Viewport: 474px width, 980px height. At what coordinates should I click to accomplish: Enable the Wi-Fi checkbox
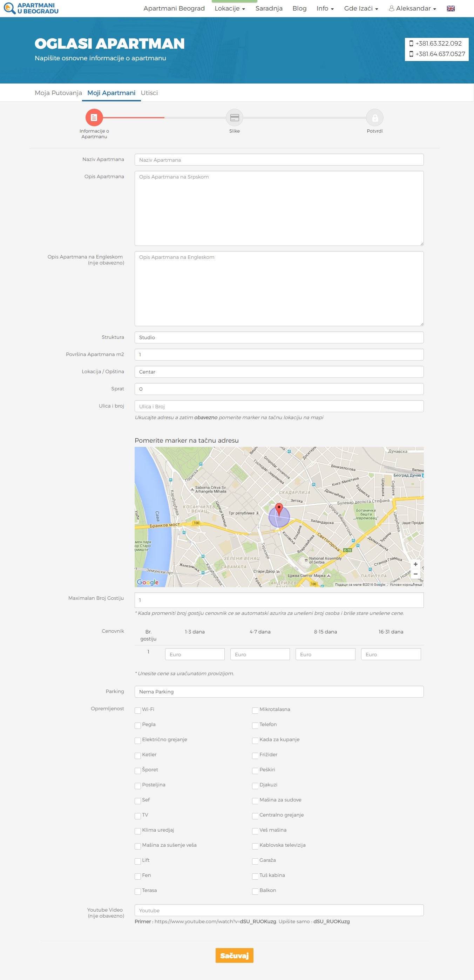pos(137,710)
